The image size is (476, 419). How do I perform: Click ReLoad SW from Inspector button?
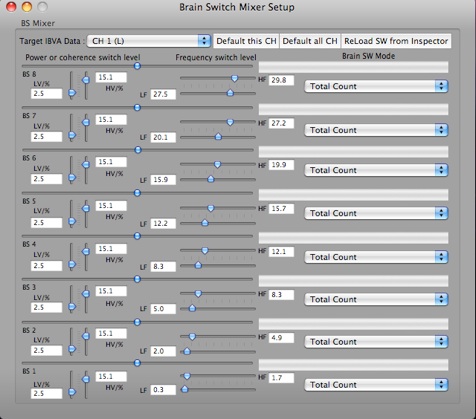(x=396, y=41)
